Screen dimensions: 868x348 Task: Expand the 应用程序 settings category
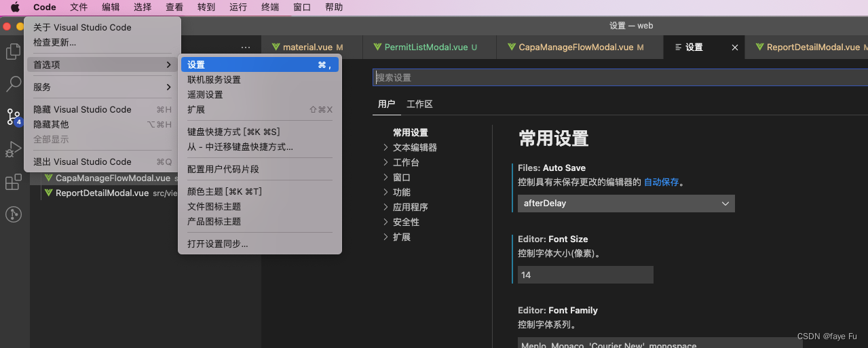(x=385, y=207)
